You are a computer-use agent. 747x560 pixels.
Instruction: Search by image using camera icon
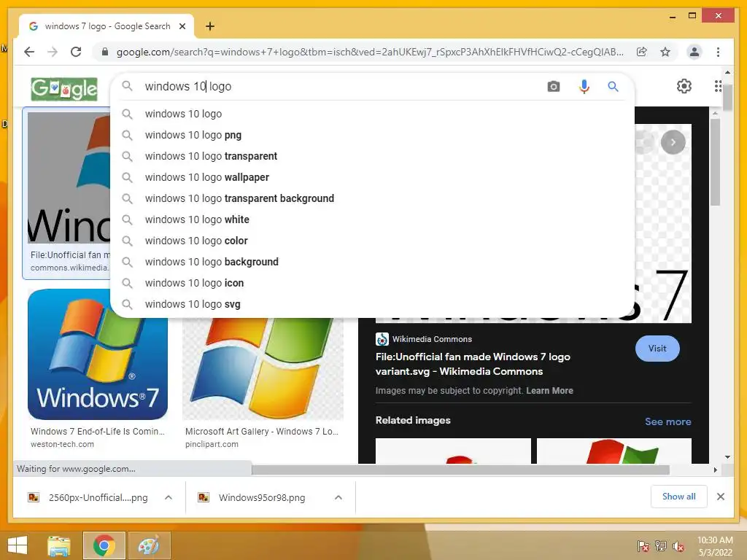(553, 86)
